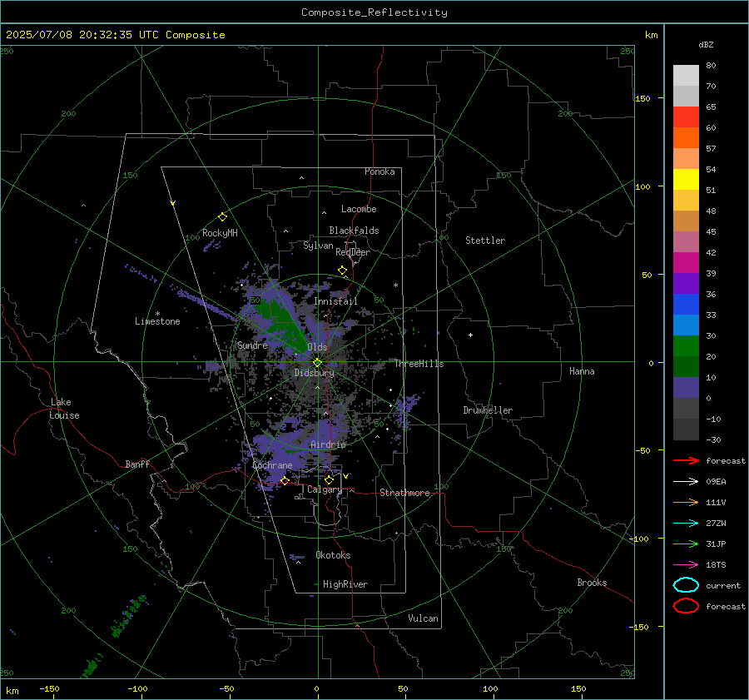Click the dBZ legend heading

click(706, 45)
